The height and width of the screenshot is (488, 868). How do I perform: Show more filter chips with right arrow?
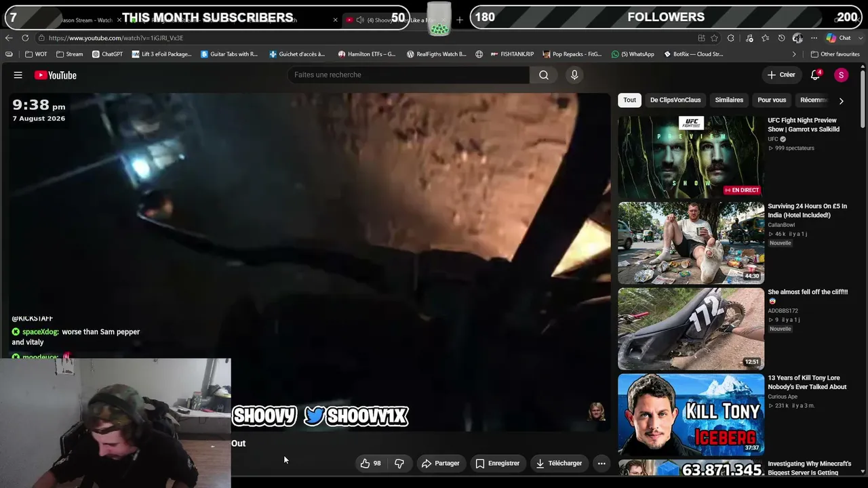pos(841,101)
